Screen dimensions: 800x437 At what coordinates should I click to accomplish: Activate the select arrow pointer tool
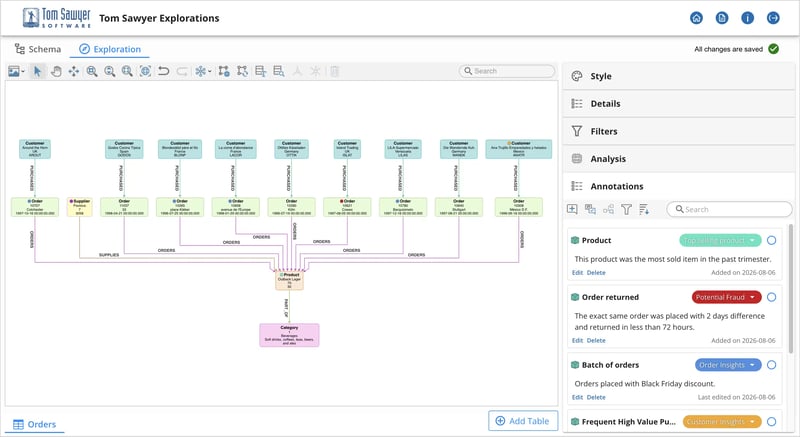point(37,71)
